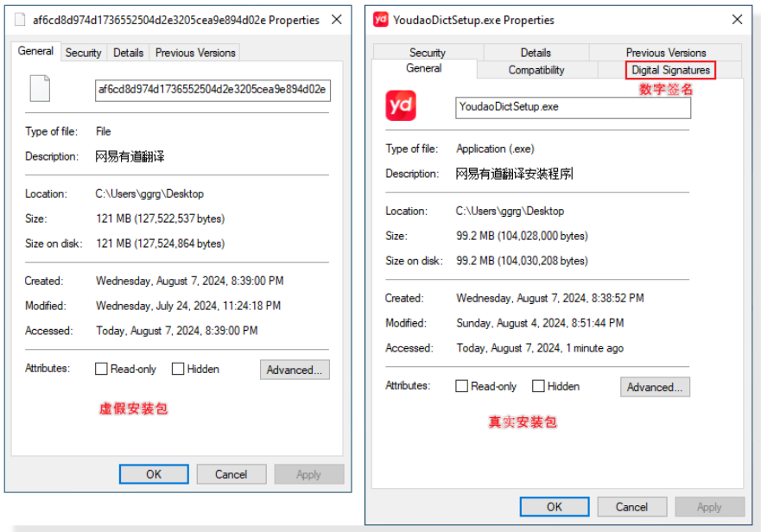Check Read-only for YoudaoDictSetup.exe
Screen dimensions: 761x532
pyautogui.click(x=461, y=386)
